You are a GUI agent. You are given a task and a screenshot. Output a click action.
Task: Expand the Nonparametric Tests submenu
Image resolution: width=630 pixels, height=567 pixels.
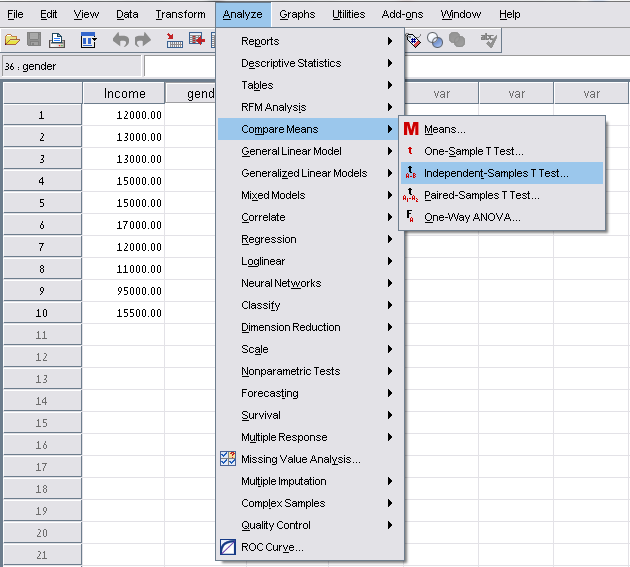pyautogui.click(x=308, y=371)
